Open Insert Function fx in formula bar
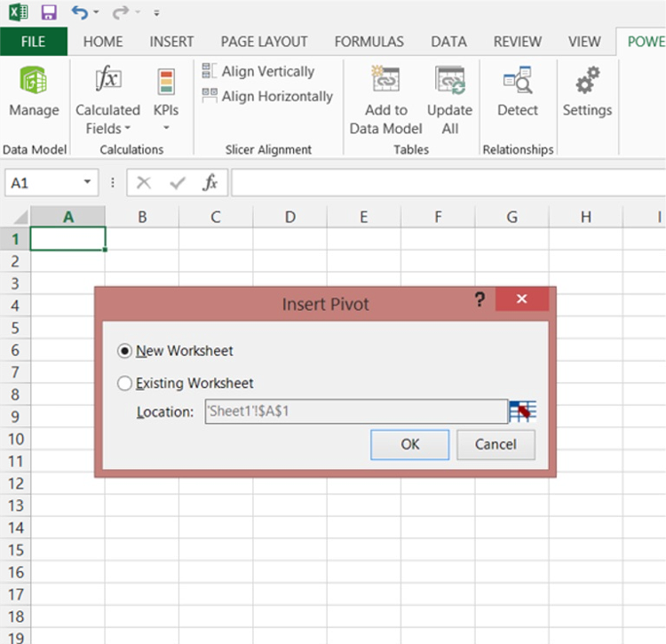666x644 pixels. click(x=210, y=183)
